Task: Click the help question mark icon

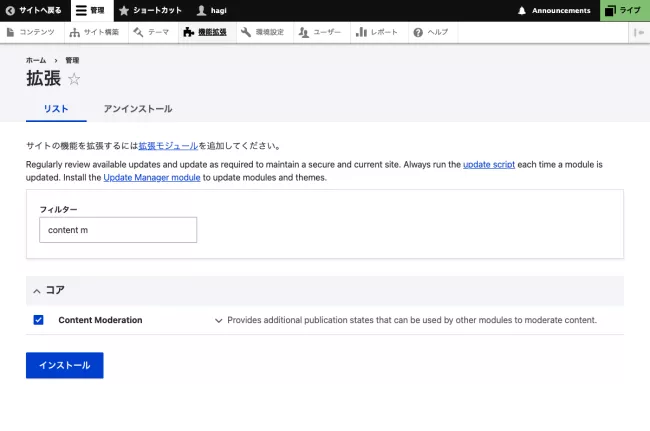Action: (x=418, y=32)
